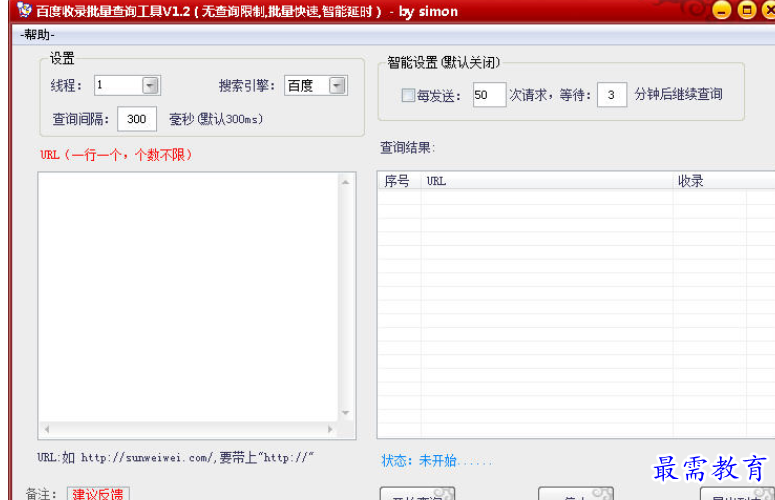Click the 查询间隔 input showing 300

[137, 119]
